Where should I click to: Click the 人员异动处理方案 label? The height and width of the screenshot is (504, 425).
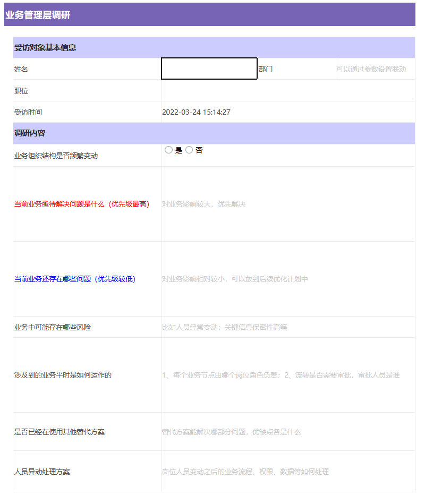(x=42, y=472)
